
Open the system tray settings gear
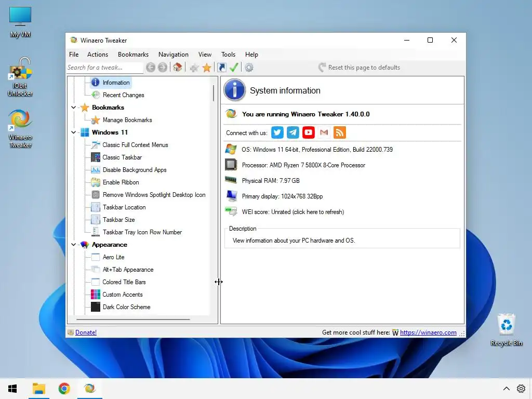[x=521, y=389]
